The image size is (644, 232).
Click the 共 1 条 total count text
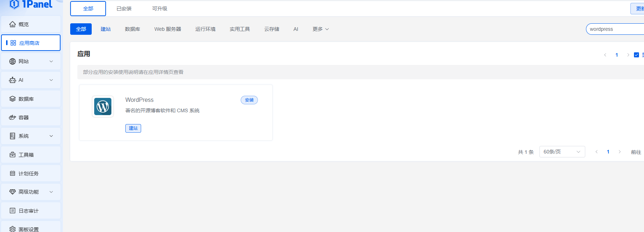[x=526, y=152]
